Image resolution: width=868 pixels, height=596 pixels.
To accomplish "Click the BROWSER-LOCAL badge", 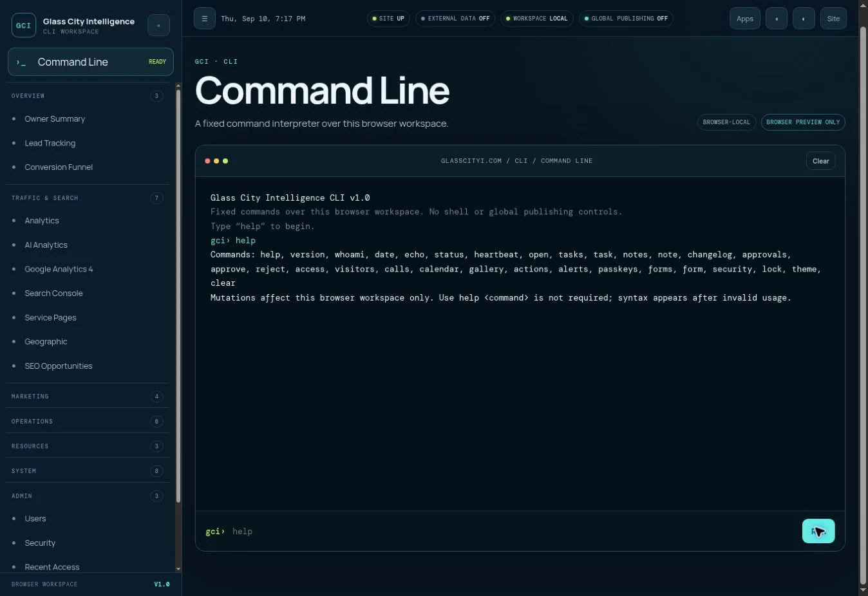I will click(726, 122).
